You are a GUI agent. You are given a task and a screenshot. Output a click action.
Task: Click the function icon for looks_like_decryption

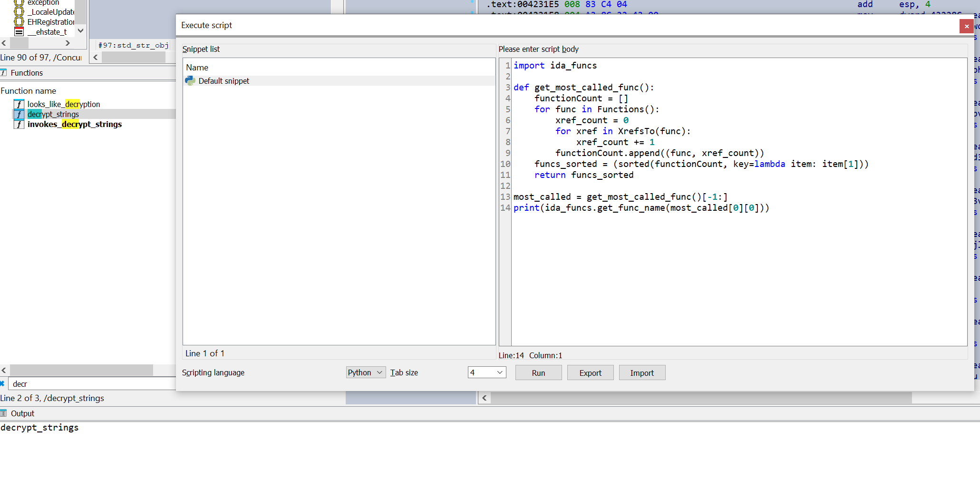19,104
